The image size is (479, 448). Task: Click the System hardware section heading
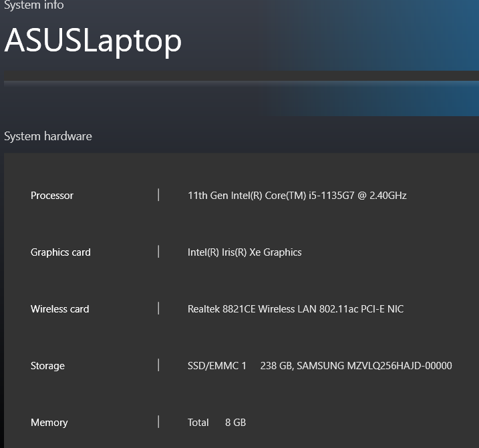point(48,136)
